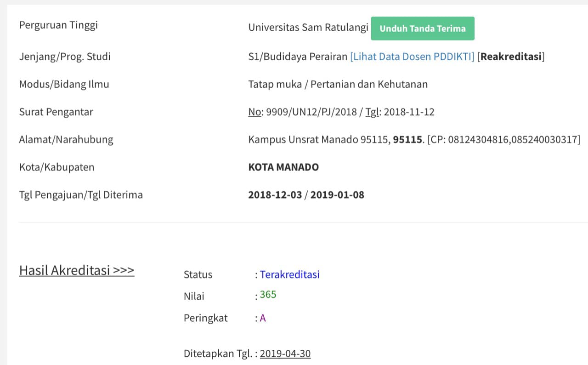This screenshot has height=365, width=588.
Task: Click the Nilai label in results
Action: (194, 297)
